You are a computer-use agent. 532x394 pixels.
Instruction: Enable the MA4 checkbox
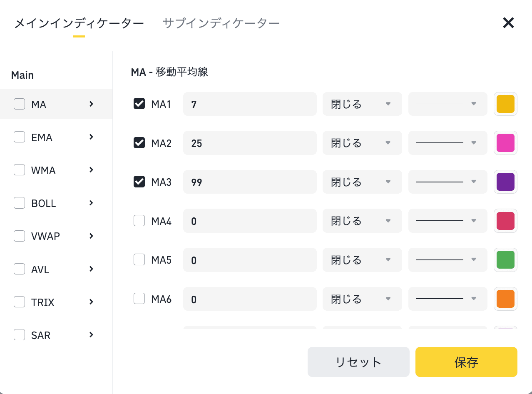[139, 221]
